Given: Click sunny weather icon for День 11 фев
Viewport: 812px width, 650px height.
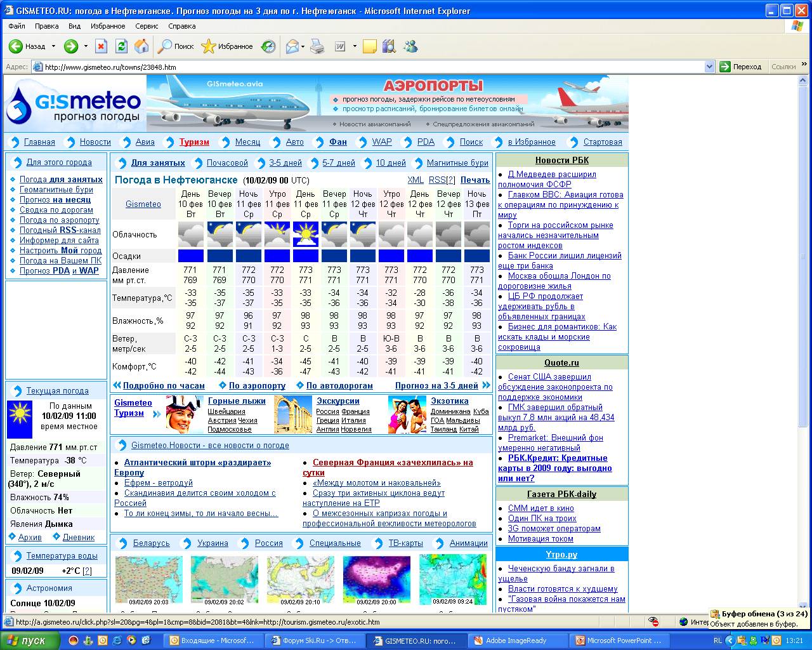Looking at the screenshot, I should (306, 234).
